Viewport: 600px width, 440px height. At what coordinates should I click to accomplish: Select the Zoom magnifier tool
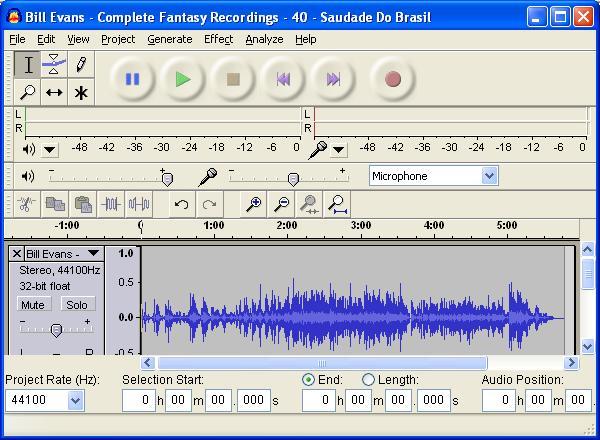pyautogui.click(x=28, y=92)
